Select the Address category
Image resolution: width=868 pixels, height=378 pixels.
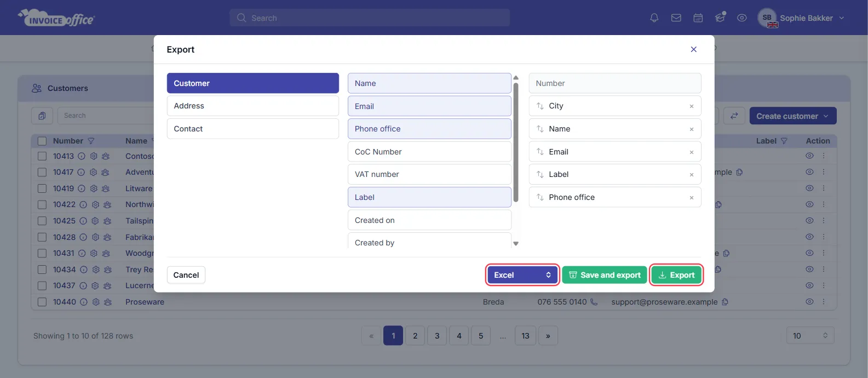click(x=253, y=106)
